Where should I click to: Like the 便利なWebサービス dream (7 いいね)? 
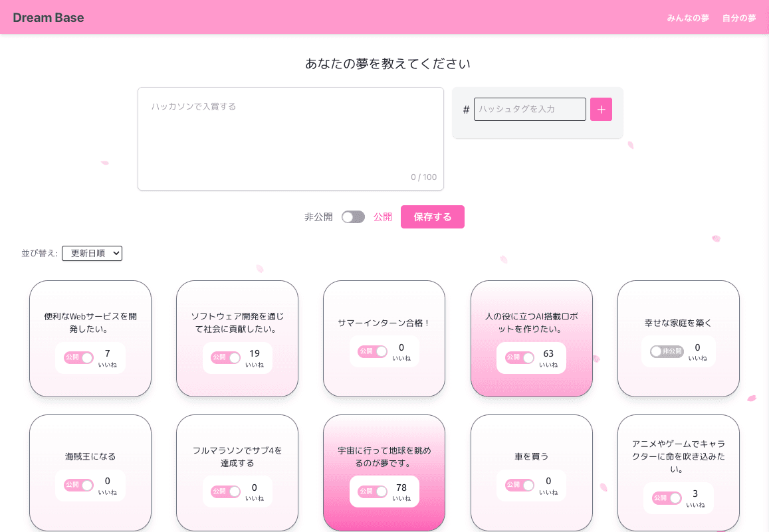pos(107,358)
